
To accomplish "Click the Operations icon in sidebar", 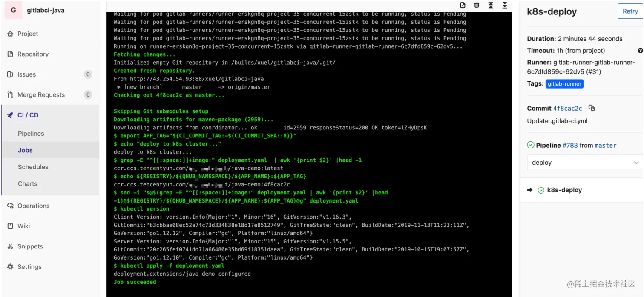I will [x=10, y=206].
